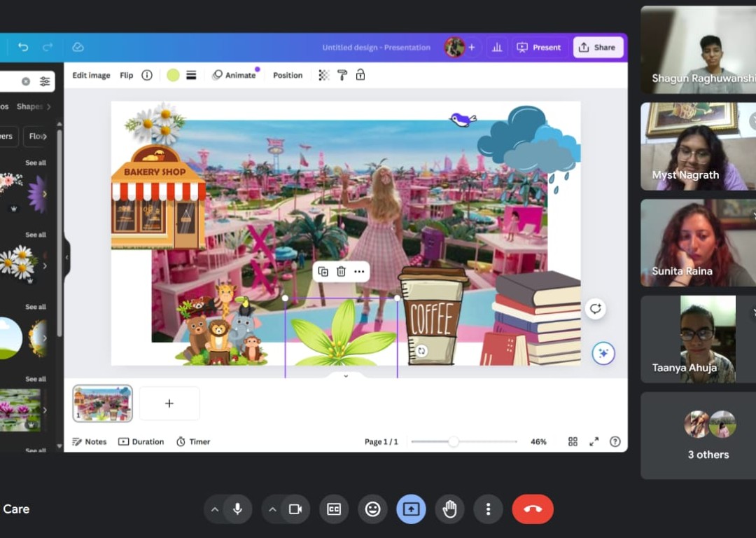Expand the microphone audio options arrow

[x=215, y=509]
